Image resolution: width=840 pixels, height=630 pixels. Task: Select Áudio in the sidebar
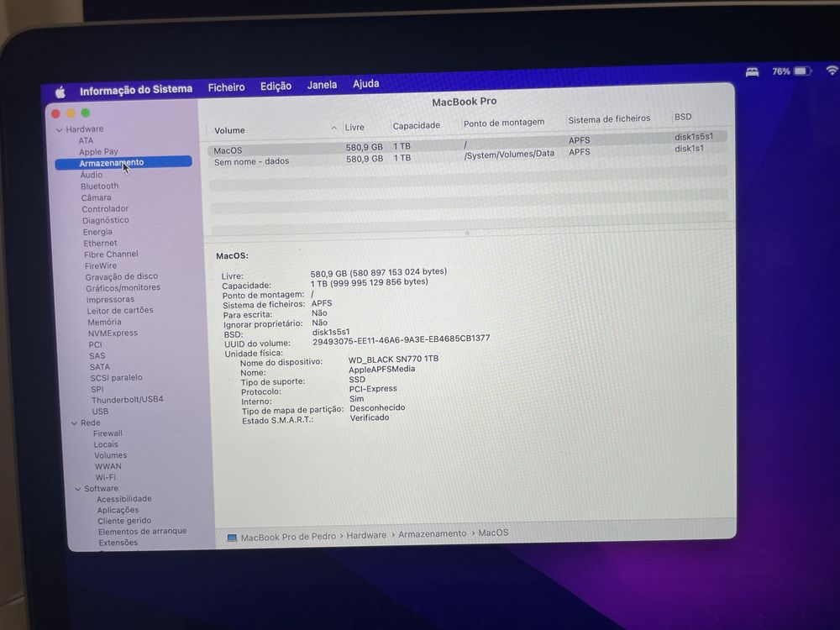91,175
